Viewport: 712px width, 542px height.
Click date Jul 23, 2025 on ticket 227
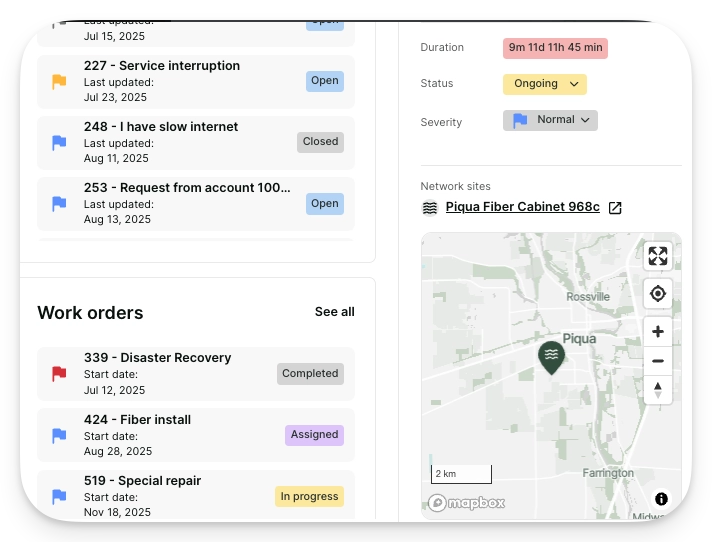(x=115, y=98)
